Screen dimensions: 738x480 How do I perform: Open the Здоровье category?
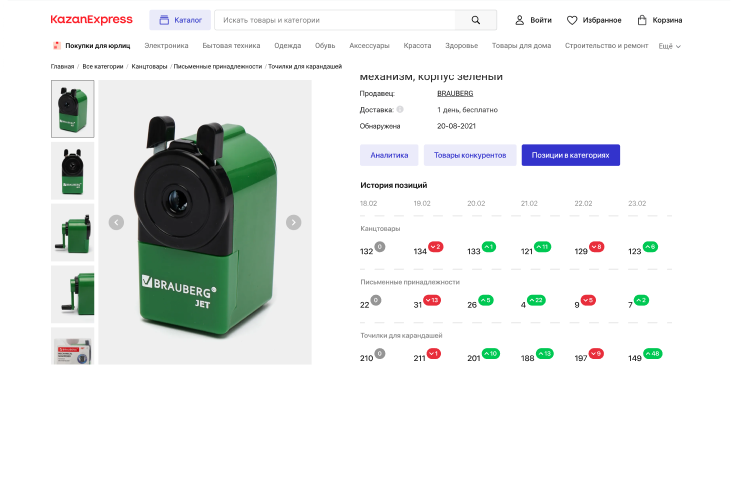[x=462, y=46]
